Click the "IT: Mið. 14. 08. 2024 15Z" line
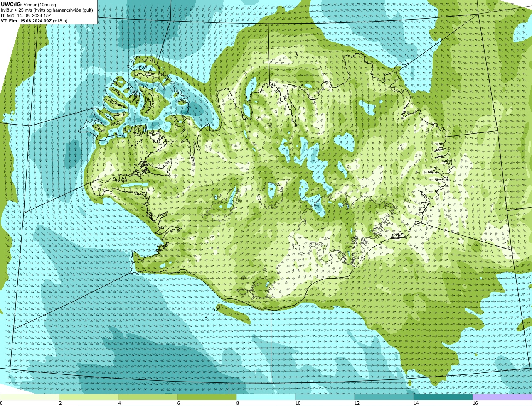532x406 pixels. coord(26,15)
